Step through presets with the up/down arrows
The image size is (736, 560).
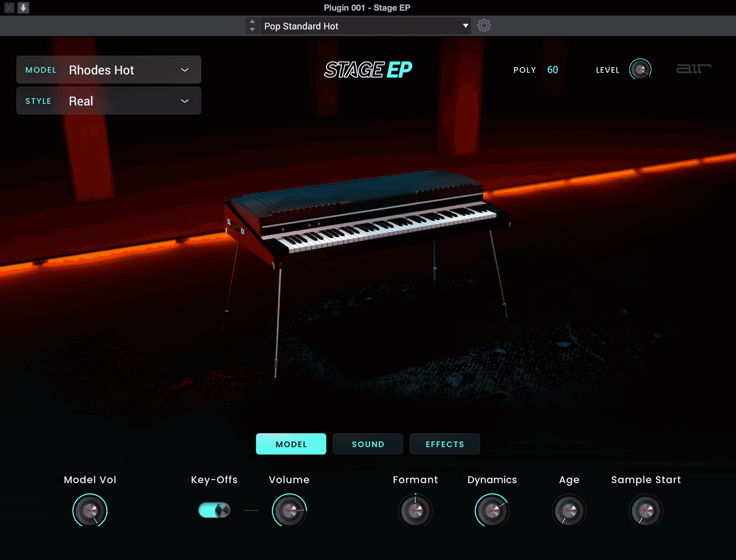pyautogui.click(x=252, y=26)
